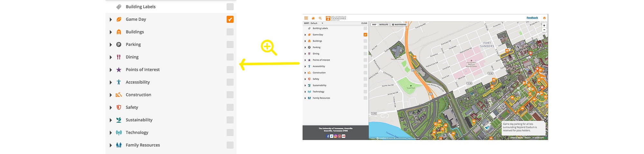Open the Terms of Service link on the map
Viewport: 644px width, 154px height.
pyautogui.click(x=516, y=138)
